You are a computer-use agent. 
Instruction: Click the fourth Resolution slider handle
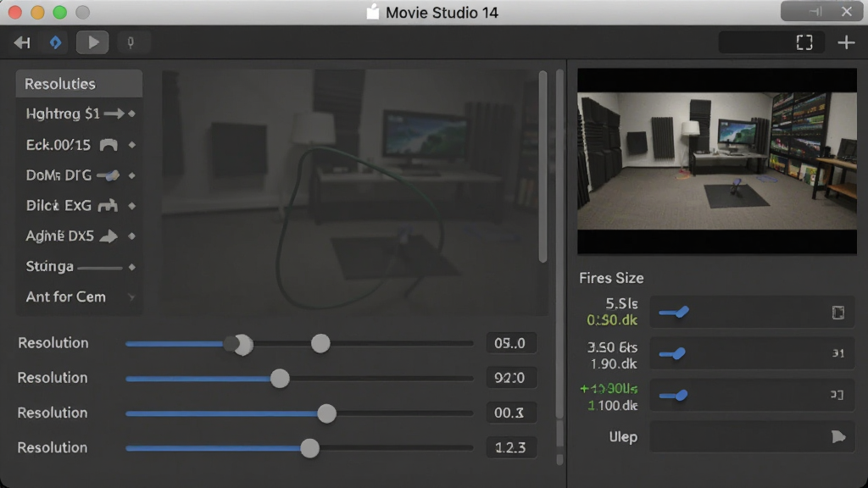click(x=310, y=448)
